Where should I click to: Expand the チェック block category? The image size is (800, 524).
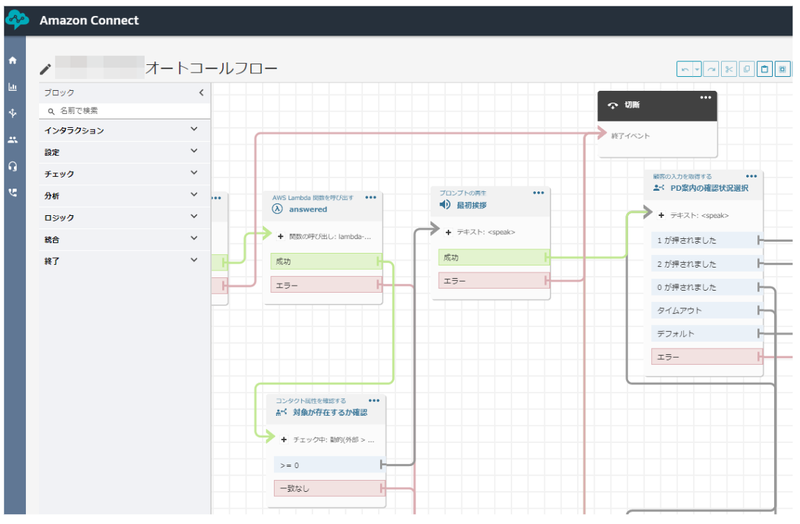tap(124, 174)
